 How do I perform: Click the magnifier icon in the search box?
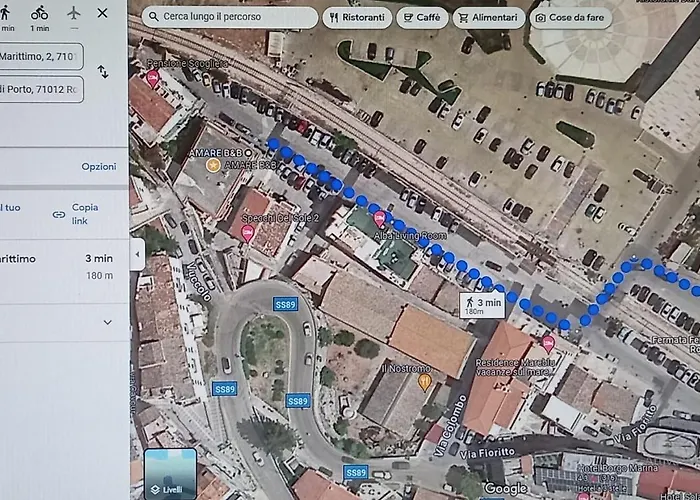(154, 17)
